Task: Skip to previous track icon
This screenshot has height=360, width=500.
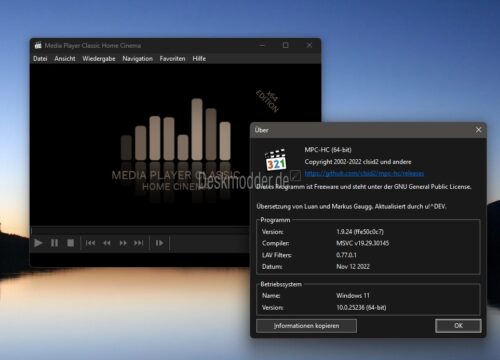Action: (x=90, y=243)
